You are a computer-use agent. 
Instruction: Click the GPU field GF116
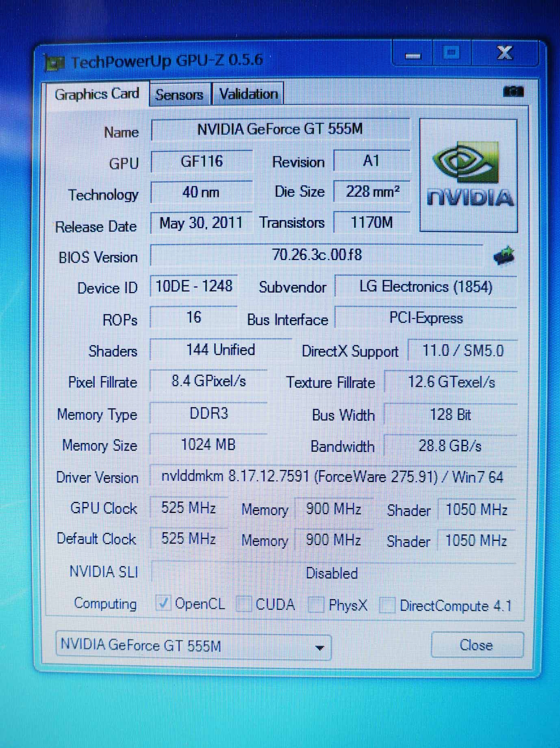[202, 161]
